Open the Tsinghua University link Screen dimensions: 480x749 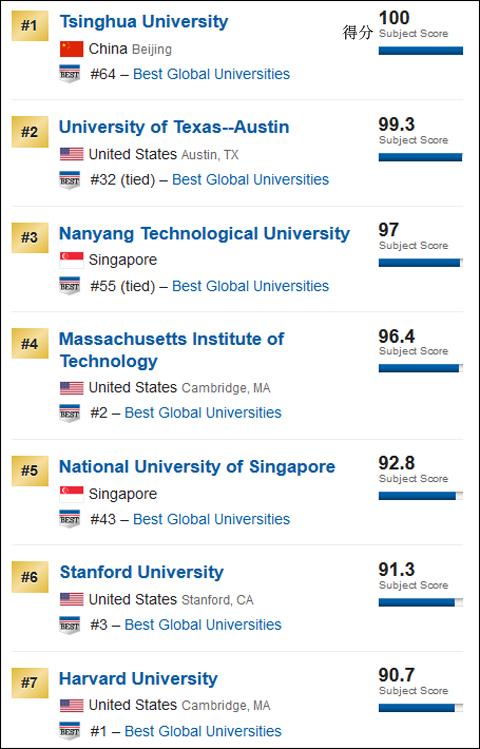pyautogui.click(x=144, y=22)
